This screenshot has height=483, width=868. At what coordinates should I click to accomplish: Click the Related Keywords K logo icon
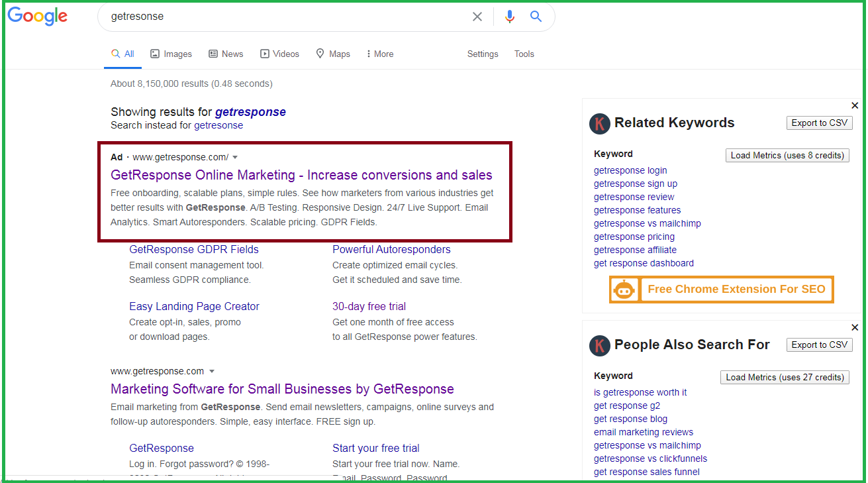pos(599,123)
